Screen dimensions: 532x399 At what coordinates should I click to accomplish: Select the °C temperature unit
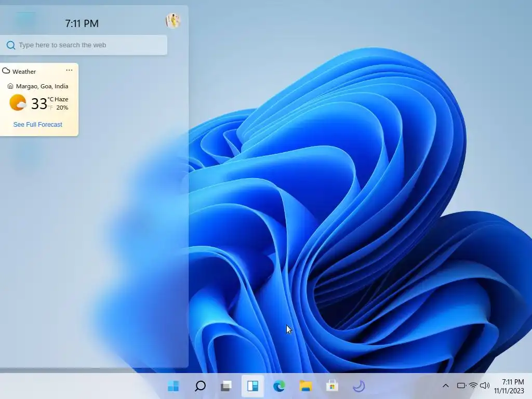tap(50, 99)
